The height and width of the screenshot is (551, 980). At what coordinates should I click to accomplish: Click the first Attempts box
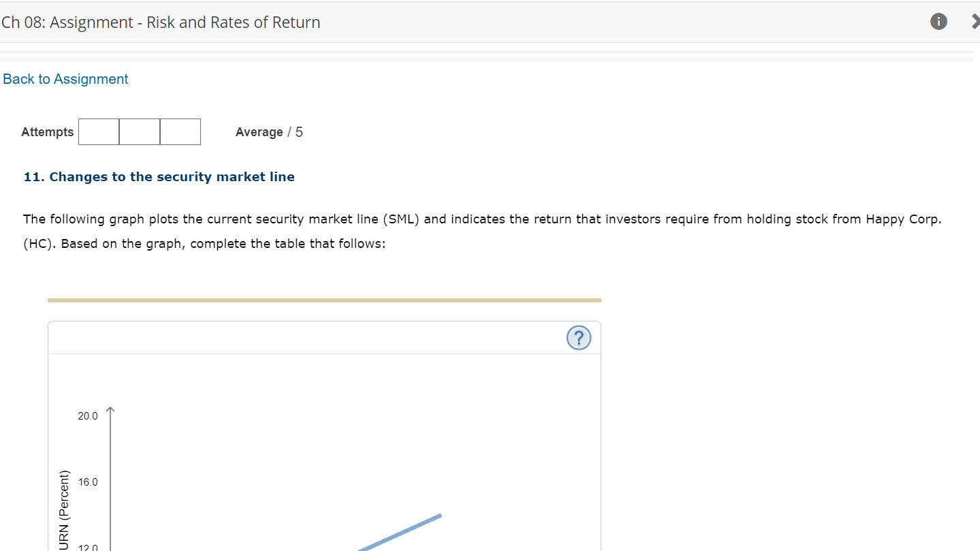99,131
